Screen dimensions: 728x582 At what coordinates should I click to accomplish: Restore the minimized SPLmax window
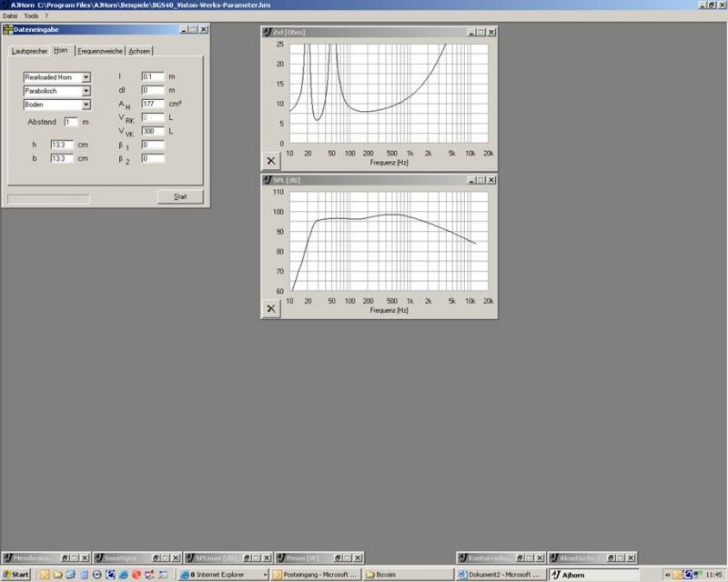(x=244, y=557)
